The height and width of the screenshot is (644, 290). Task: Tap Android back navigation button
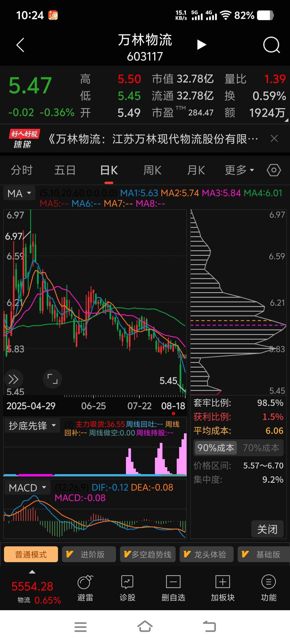click(x=209, y=627)
